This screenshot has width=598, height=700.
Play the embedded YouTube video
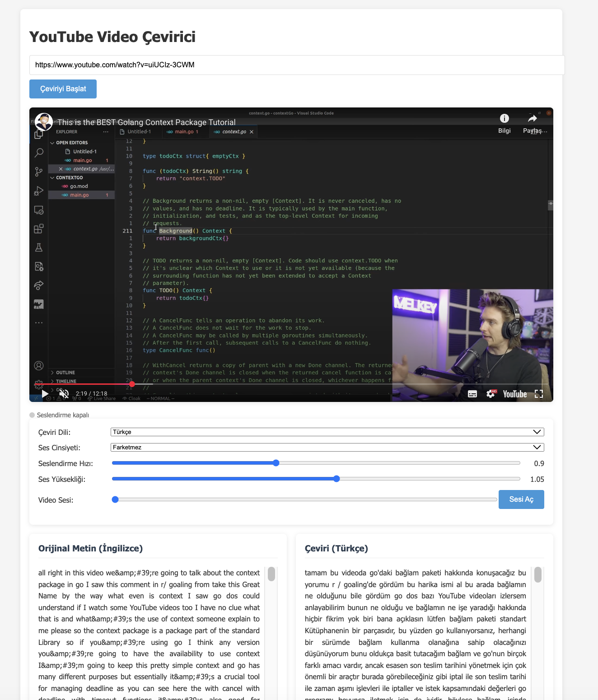pyautogui.click(x=45, y=394)
